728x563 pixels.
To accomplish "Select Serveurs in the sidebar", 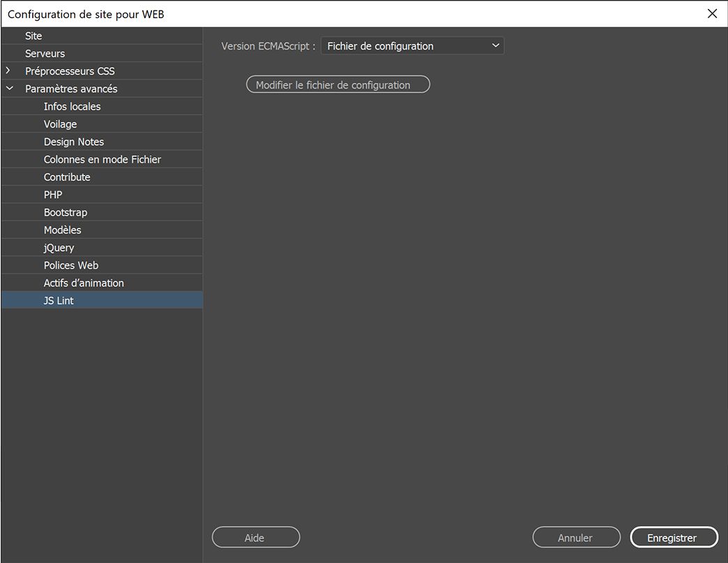I will click(44, 52).
